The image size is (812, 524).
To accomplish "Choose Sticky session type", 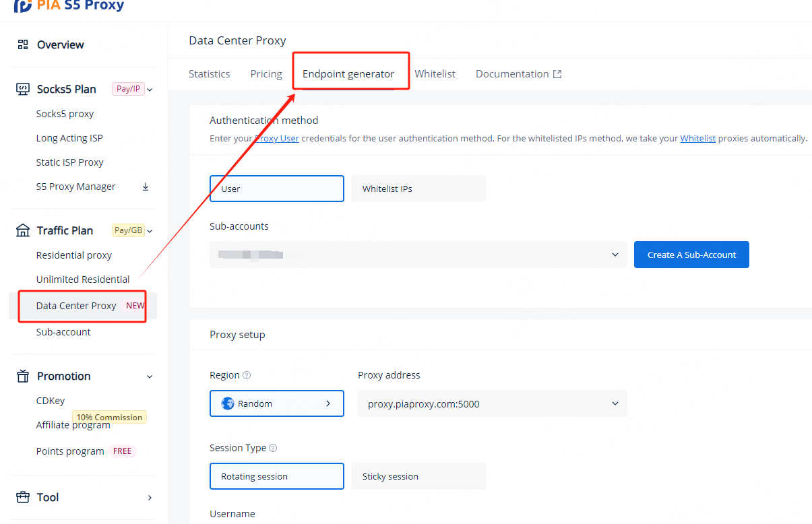I will (418, 476).
